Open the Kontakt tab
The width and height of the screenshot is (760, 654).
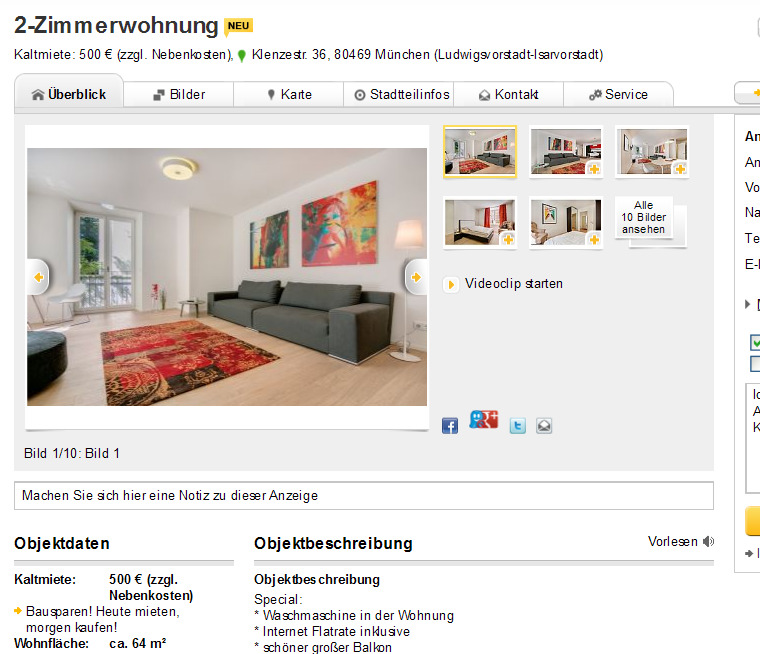[509, 95]
